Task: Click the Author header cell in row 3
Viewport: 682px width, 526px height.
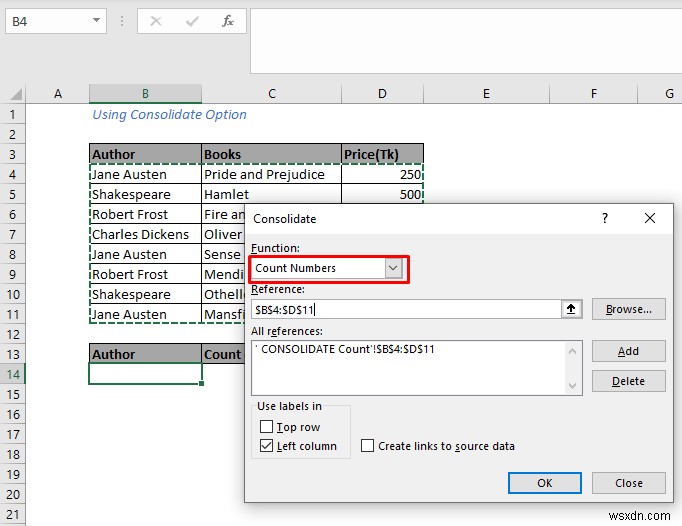Action: pos(145,154)
